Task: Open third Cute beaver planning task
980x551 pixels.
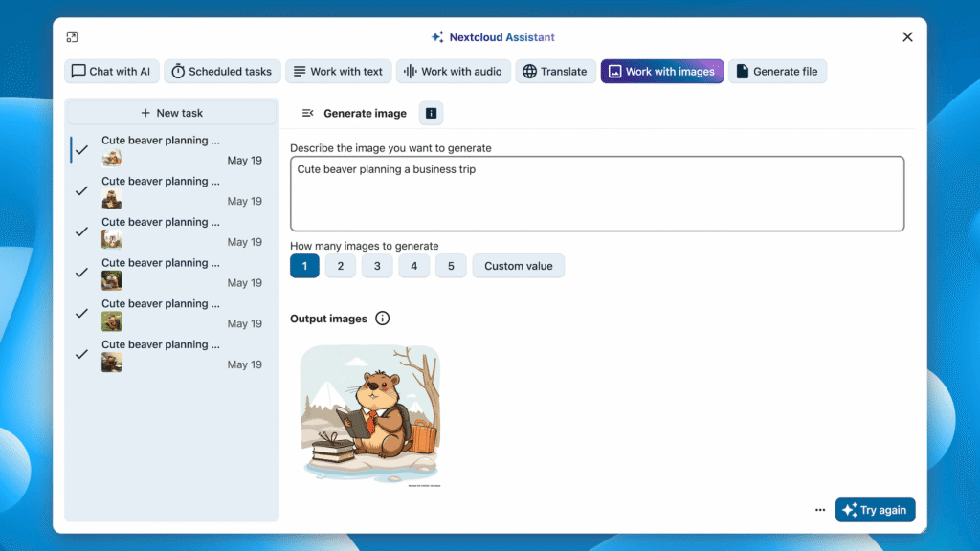Action: click(x=172, y=231)
